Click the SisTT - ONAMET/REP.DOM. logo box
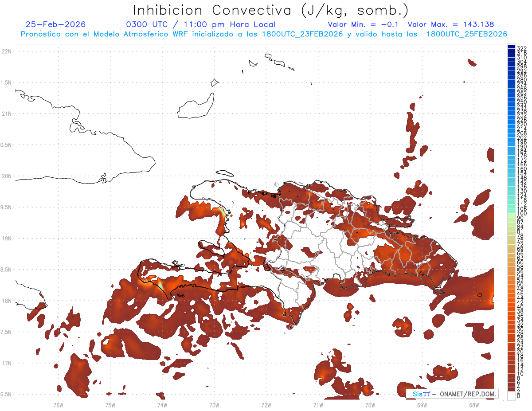Image resolution: width=532 pixels, height=411 pixels. click(452, 394)
